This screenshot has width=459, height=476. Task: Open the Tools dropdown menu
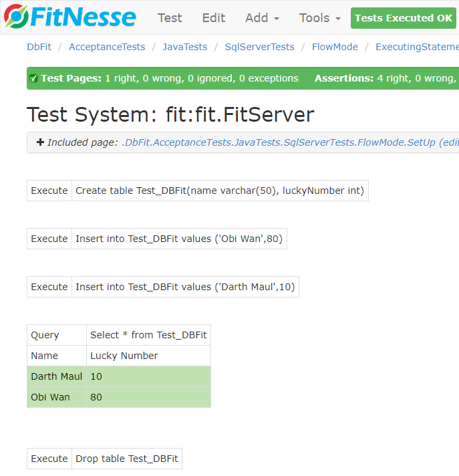click(319, 18)
